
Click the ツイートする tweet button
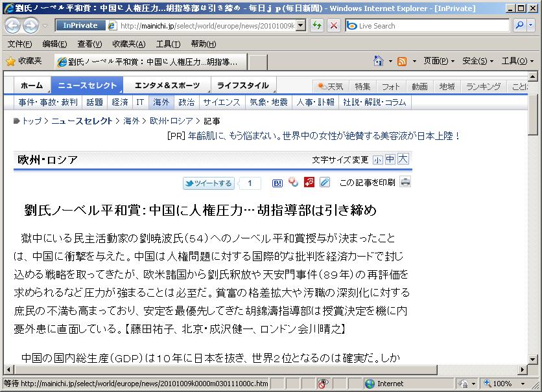(x=208, y=183)
